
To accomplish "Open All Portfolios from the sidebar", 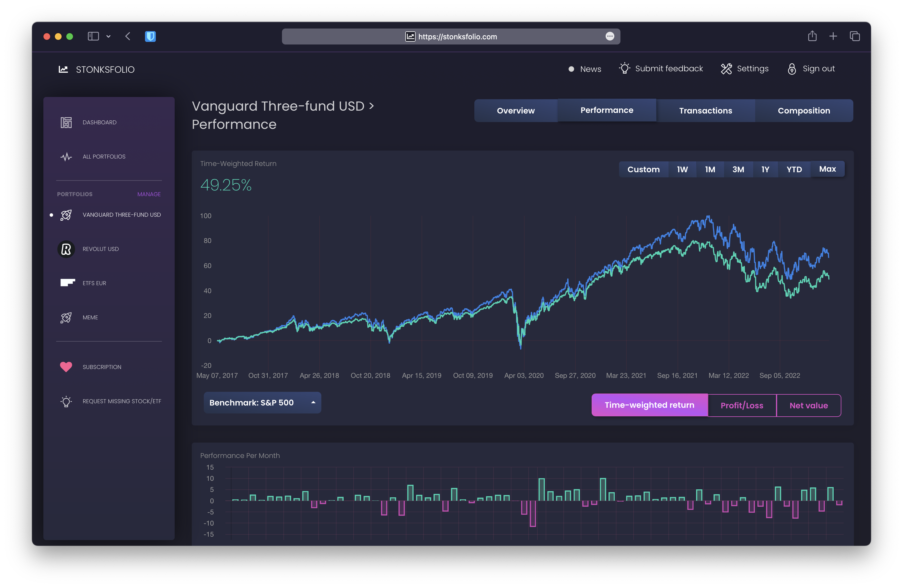I will (x=104, y=157).
